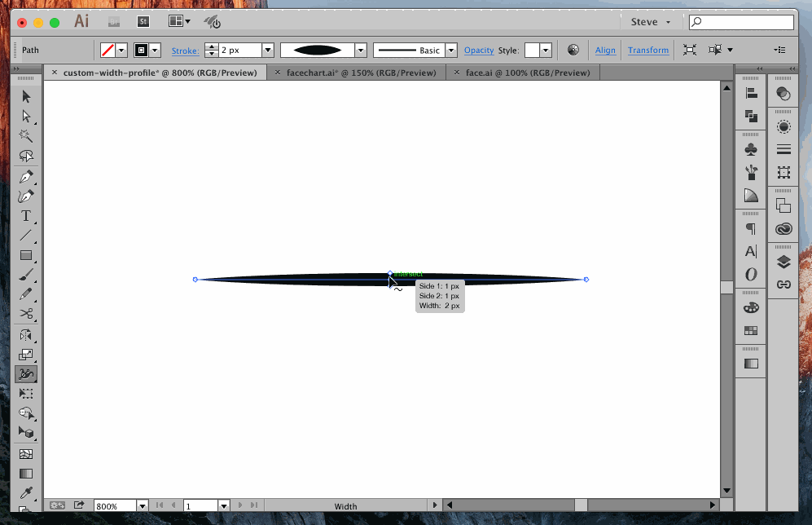The height and width of the screenshot is (525, 812).
Task: Select the Pencil tool
Action: pyautogui.click(x=26, y=293)
